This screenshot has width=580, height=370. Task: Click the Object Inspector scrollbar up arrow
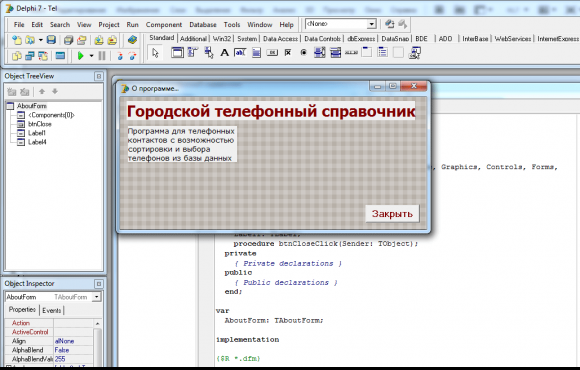pyautogui.click(x=98, y=324)
